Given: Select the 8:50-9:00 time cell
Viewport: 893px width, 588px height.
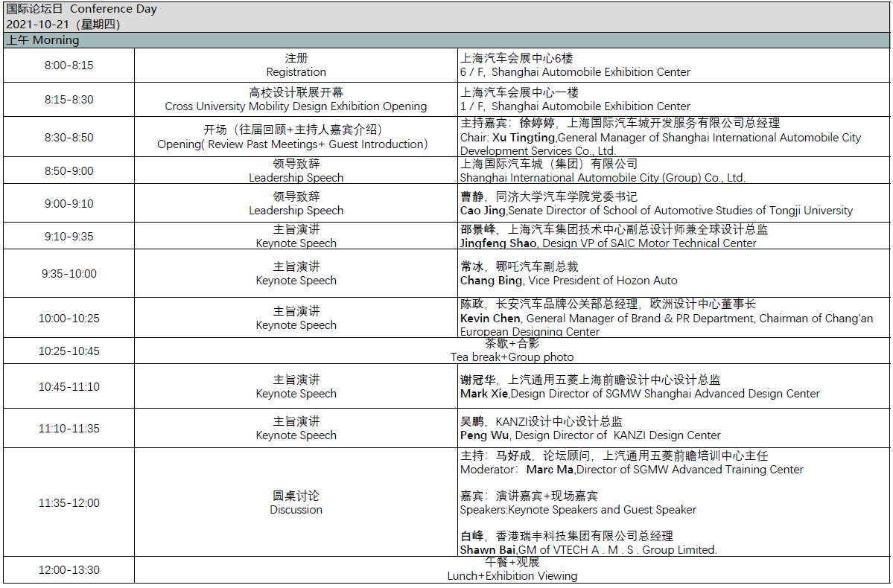Looking at the screenshot, I should [69, 171].
